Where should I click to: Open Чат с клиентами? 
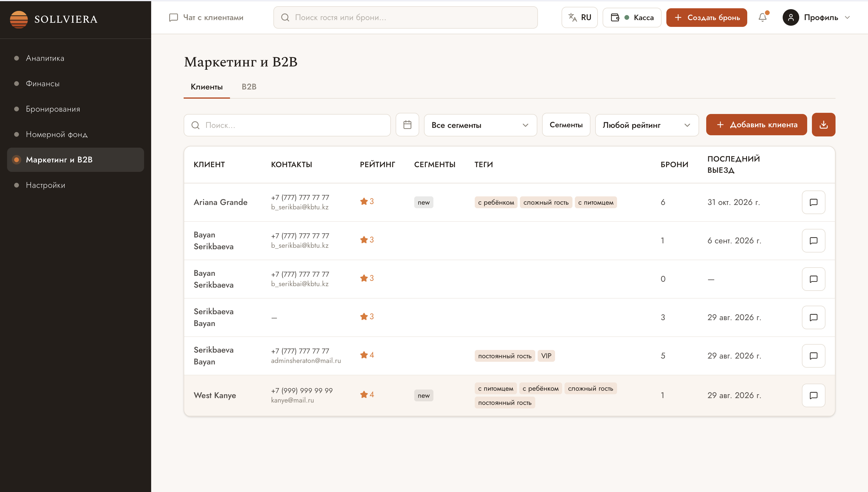click(x=206, y=18)
